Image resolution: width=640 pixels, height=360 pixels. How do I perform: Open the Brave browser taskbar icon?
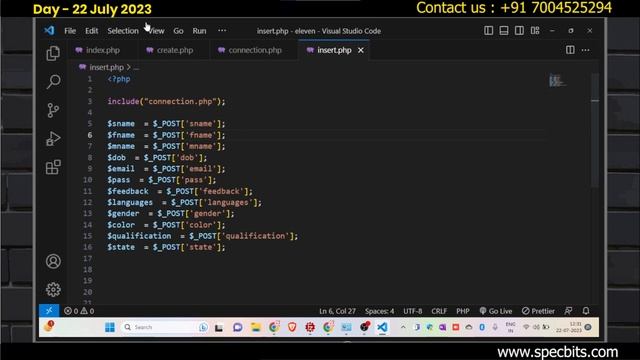[292, 327]
